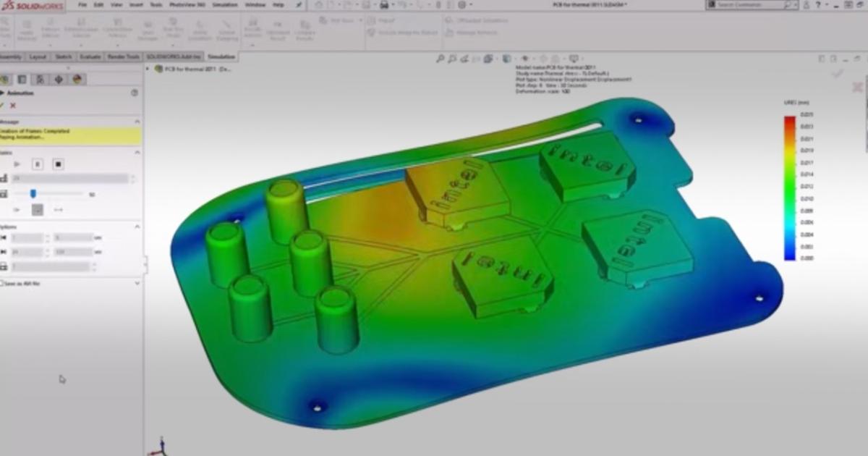Open the Tools menu
This screenshot has height=456, width=868.
pos(156,5)
